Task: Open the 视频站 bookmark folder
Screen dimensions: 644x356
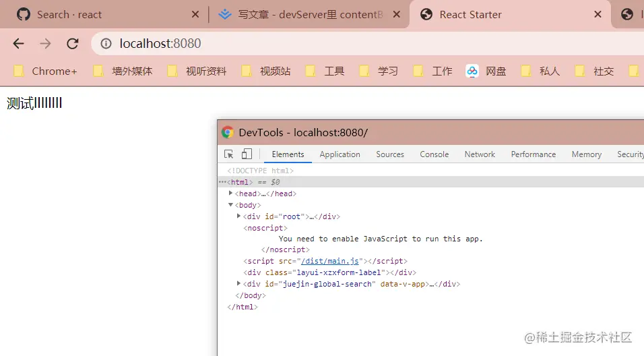Action: (x=266, y=71)
